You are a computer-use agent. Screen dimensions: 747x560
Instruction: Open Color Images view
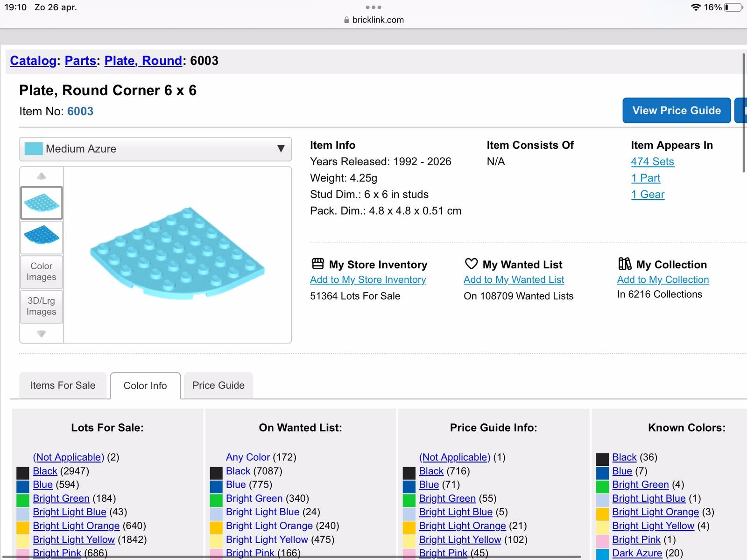42,272
